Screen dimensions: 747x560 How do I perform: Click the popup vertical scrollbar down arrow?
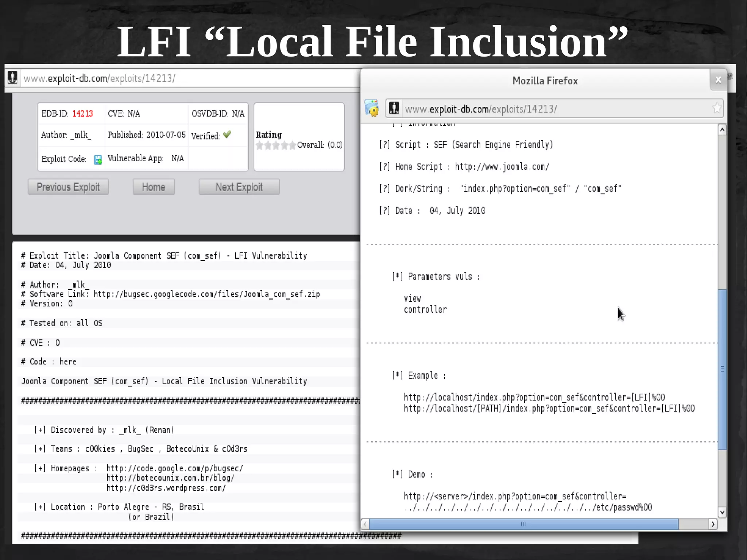pos(722,512)
